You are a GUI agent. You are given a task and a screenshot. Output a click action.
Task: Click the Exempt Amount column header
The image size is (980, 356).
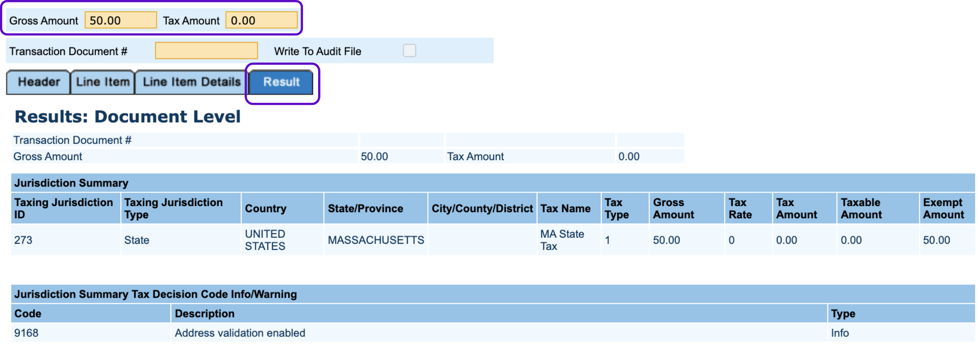(x=943, y=208)
